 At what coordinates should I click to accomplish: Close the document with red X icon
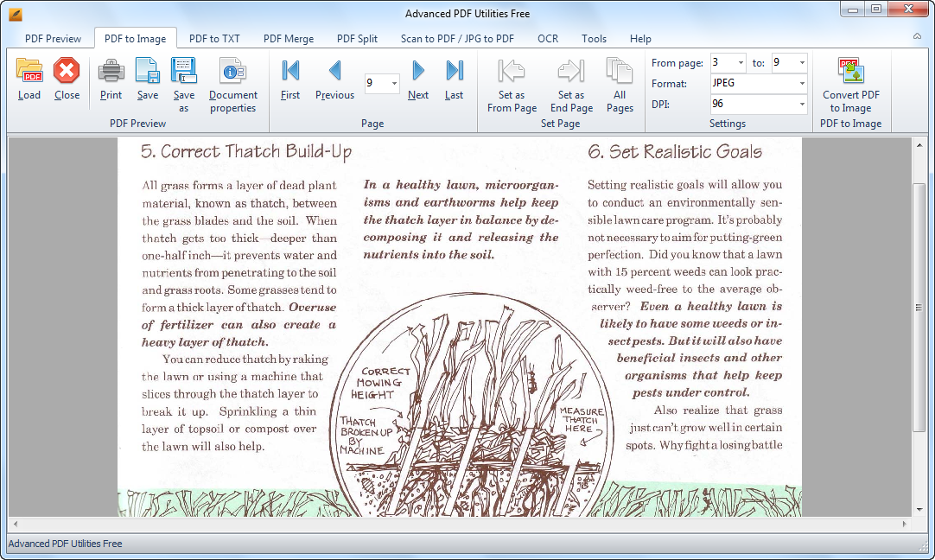click(x=67, y=71)
